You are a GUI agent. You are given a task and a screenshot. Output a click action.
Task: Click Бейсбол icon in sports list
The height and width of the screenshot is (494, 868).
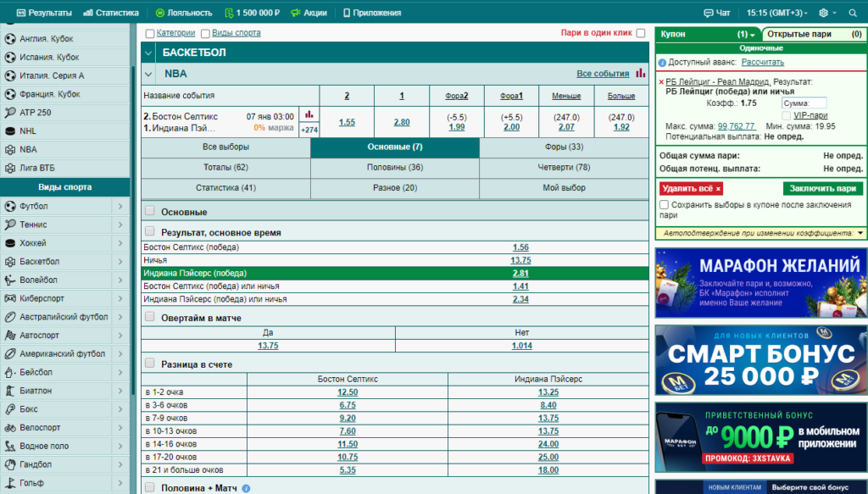coord(10,372)
